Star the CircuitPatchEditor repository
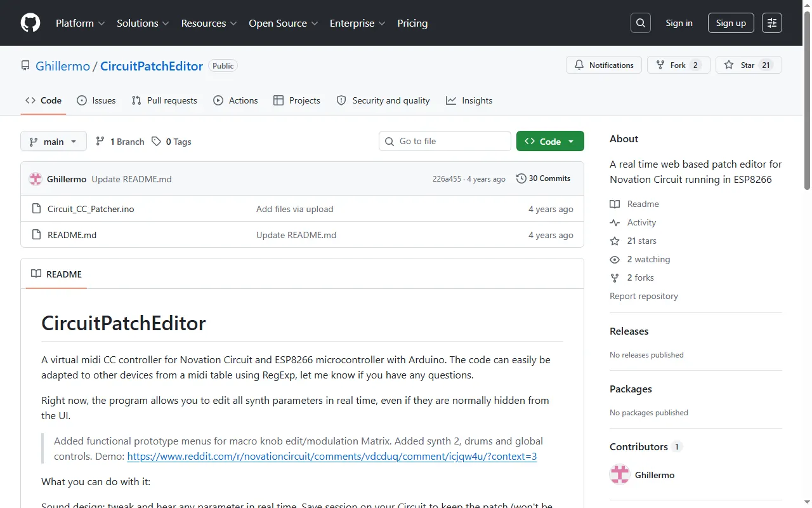This screenshot has width=812, height=508. (749, 65)
